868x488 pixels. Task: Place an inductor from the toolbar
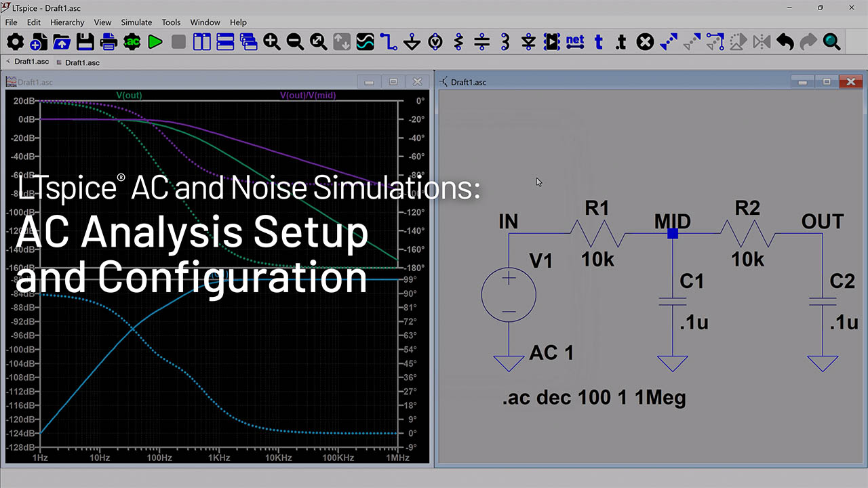[x=505, y=42]
